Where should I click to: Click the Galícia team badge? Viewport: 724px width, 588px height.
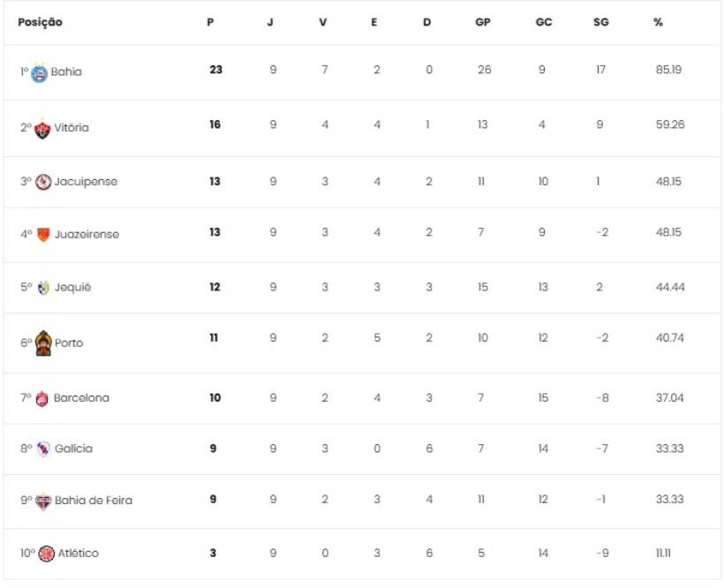click(x=43, y=449)
